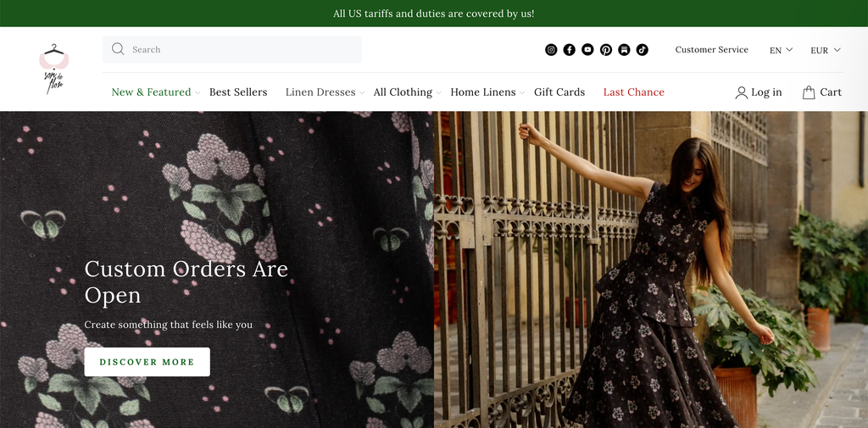Open the Best Sellers menu item

point(238,92)
